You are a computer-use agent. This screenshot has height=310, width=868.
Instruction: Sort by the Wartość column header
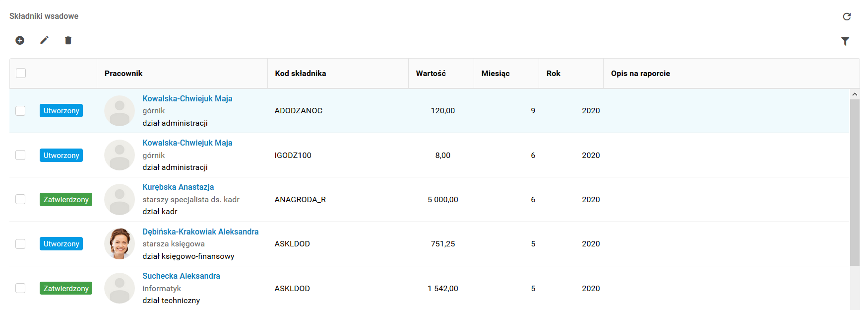point(431,74)
